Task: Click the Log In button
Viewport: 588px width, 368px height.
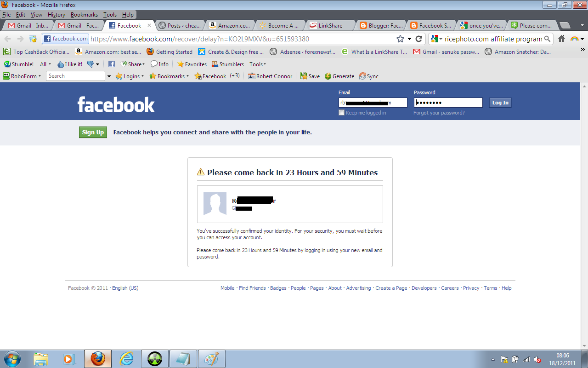Action: click(x=500, y=103)
